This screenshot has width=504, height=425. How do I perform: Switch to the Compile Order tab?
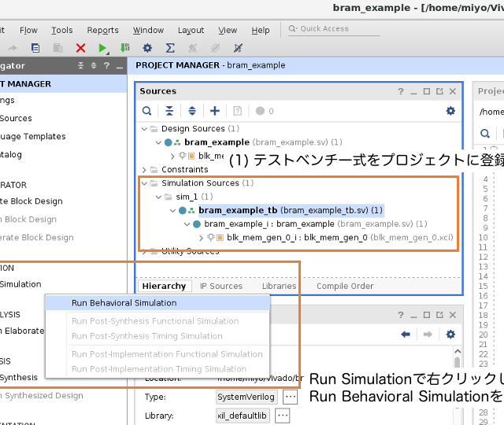[x=345, y=286]
